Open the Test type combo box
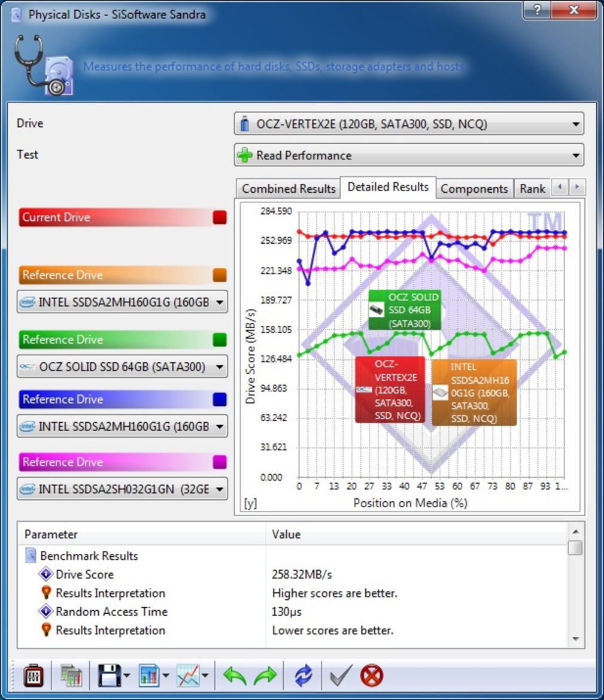 point(409,155)
